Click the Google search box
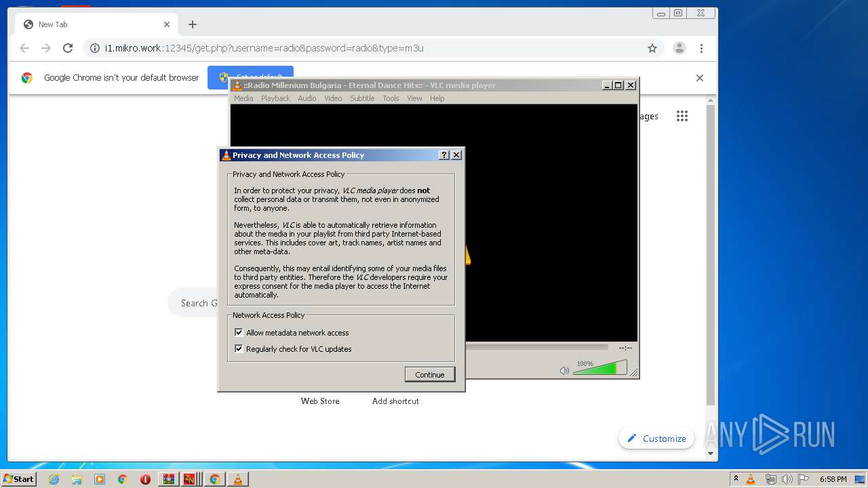 (193, 303)
